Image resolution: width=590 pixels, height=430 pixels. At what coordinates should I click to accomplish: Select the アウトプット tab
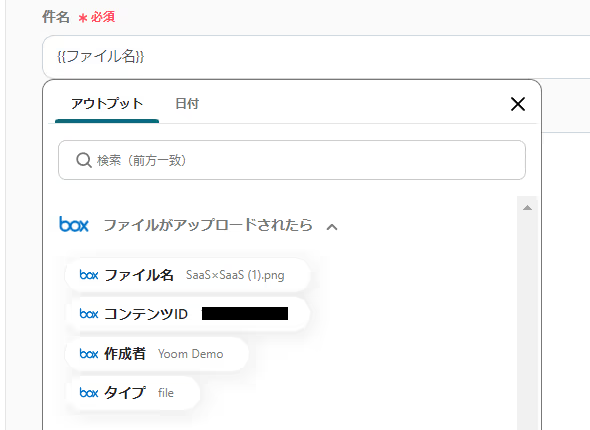107,103
